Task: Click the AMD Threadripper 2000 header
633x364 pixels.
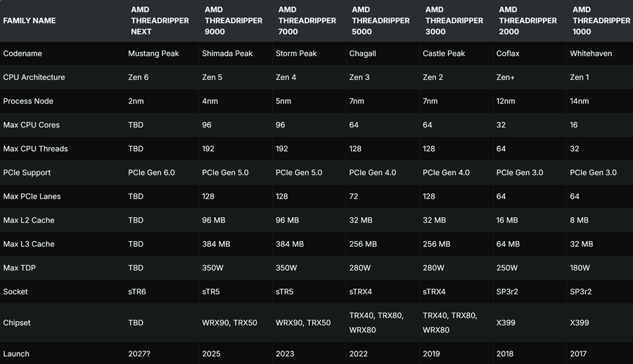Action: point(527,20)
